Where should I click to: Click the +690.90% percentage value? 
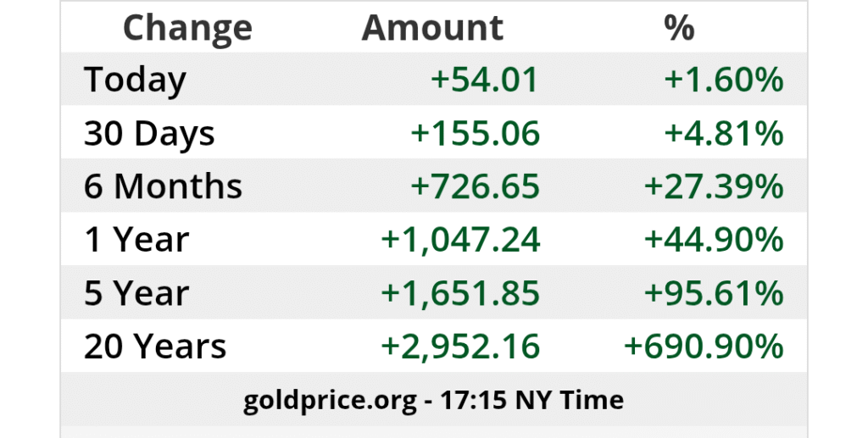(x=704, y=347)
